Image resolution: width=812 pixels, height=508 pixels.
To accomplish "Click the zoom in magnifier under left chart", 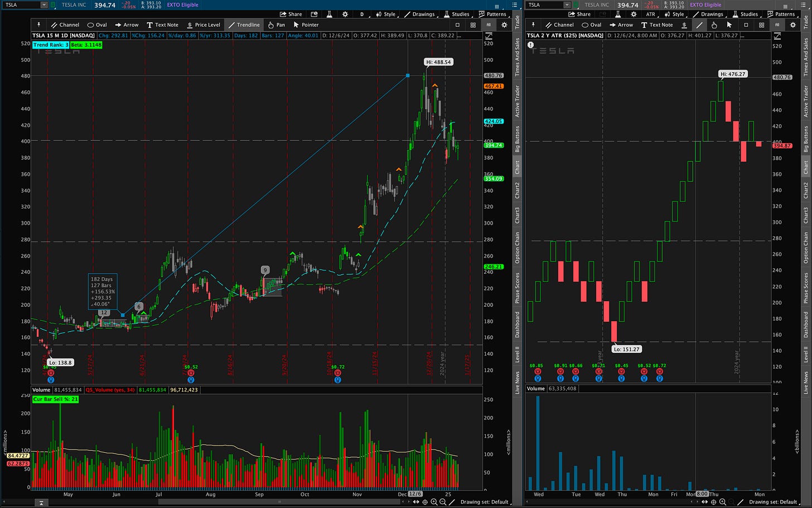I will (434, 502).
